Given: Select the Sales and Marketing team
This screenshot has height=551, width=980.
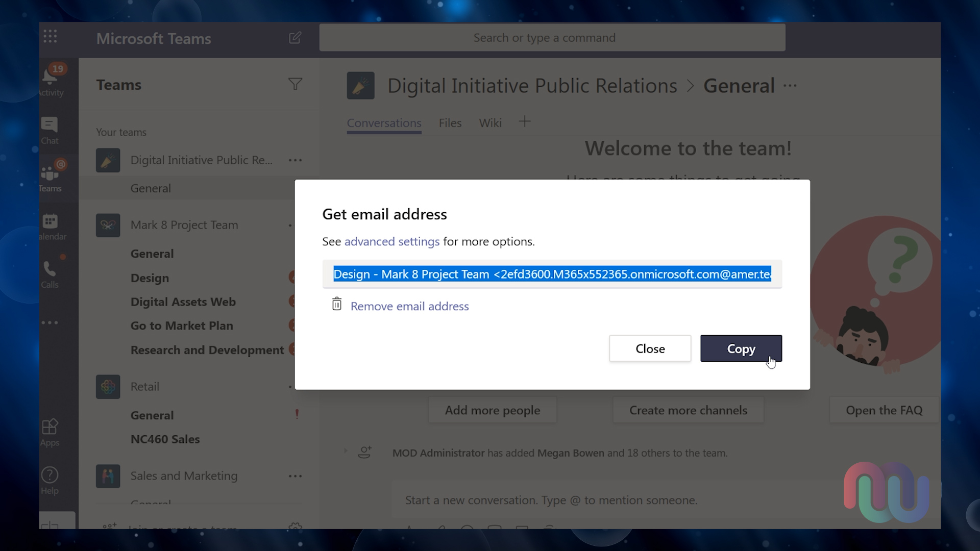Looking at the screenshot, I should coord(184,476).
